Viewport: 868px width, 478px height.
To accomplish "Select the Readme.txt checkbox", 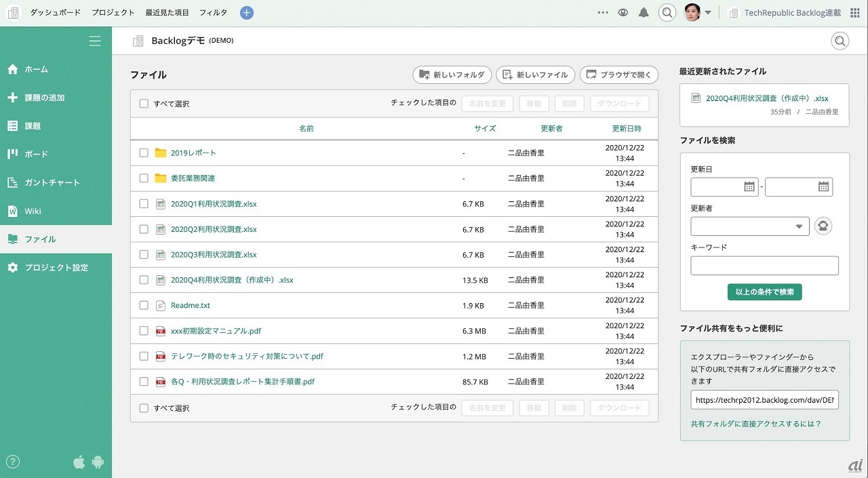I will 144,306.
